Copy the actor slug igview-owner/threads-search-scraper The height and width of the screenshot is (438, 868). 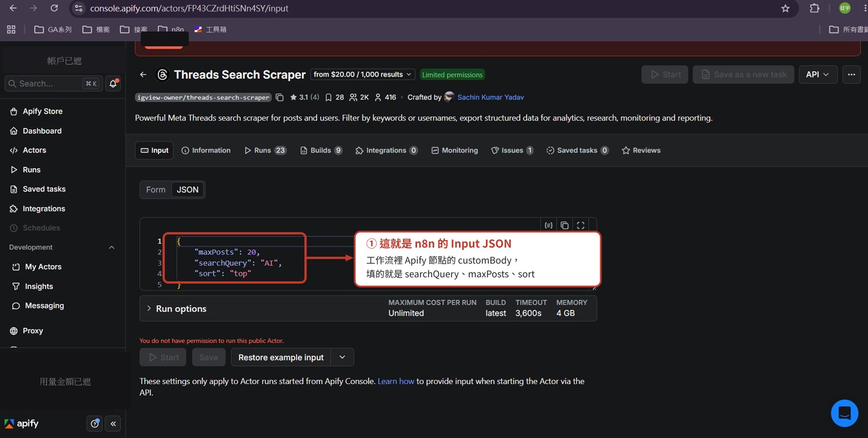pyautogui.click(x=279, y=97)
